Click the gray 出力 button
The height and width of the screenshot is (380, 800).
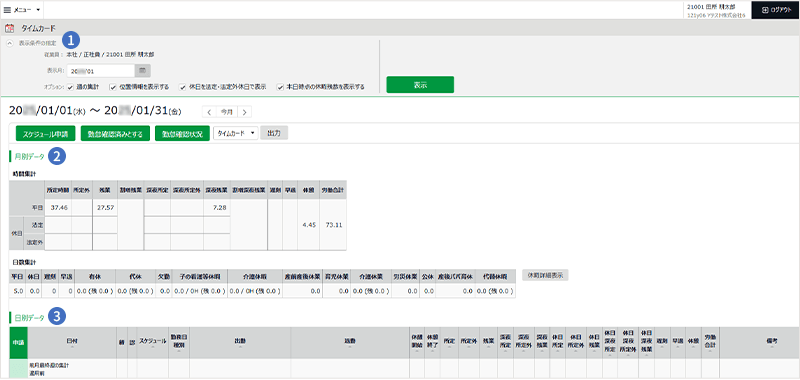(x=274, y=133)
